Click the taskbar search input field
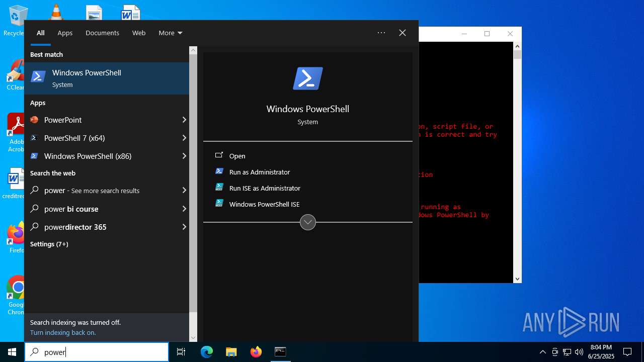 (x=97, y=352)
